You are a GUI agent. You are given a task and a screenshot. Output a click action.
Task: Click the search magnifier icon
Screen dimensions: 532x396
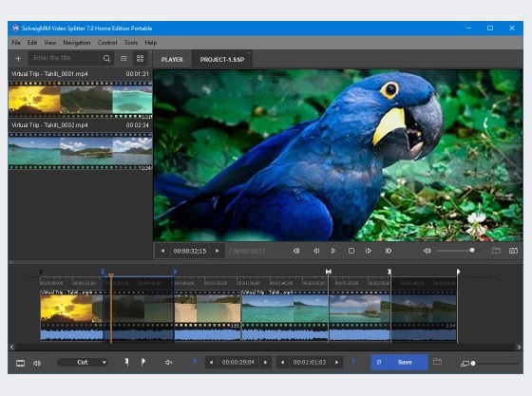click(106, 59)
